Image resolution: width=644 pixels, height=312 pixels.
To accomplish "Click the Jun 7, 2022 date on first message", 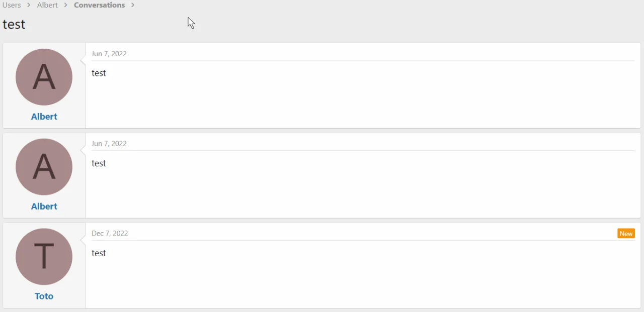I will click(x=109, y=54).
